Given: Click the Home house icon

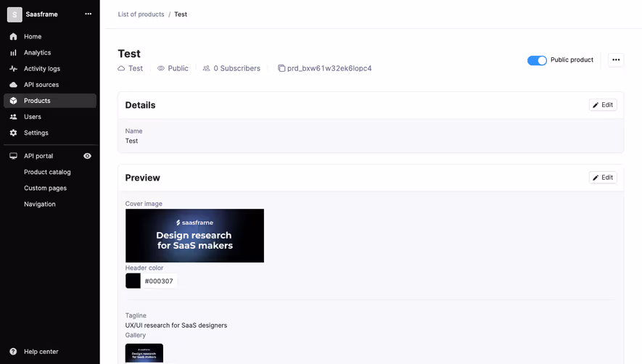Looking at the screenshot, I should (x=14, y=36).
